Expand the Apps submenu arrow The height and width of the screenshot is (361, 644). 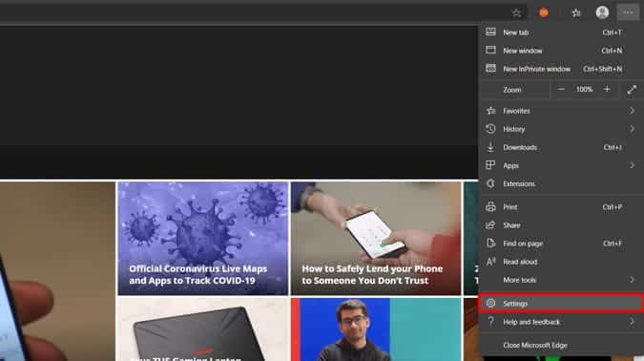[x=632, y=165]
